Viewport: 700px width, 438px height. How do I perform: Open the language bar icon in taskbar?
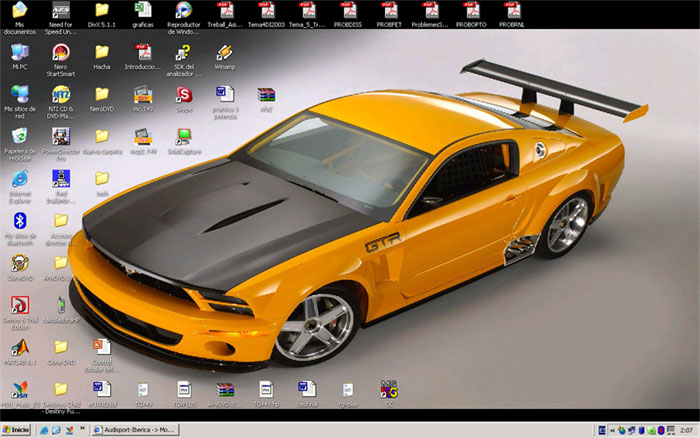click(x=602, y=430)
